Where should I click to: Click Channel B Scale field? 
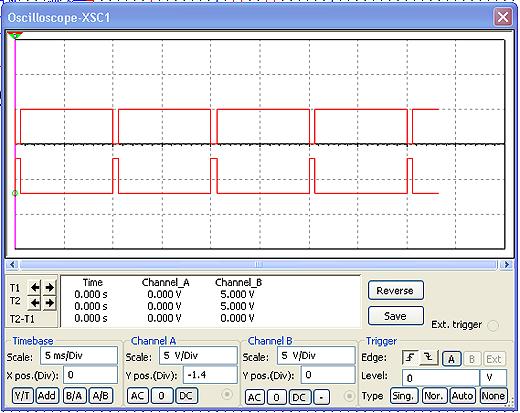tap(316, 356)
